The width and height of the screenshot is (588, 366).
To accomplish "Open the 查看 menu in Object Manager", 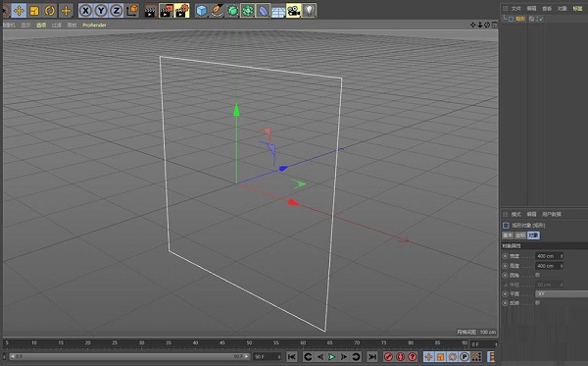I will tap(547, 8).
